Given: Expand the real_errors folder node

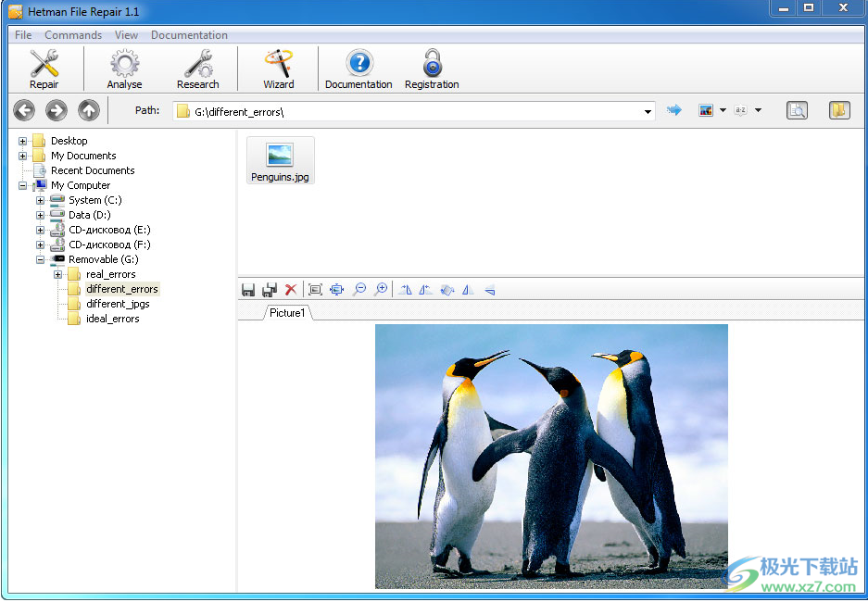Looking at the screenshot, I should click(57, 274).
